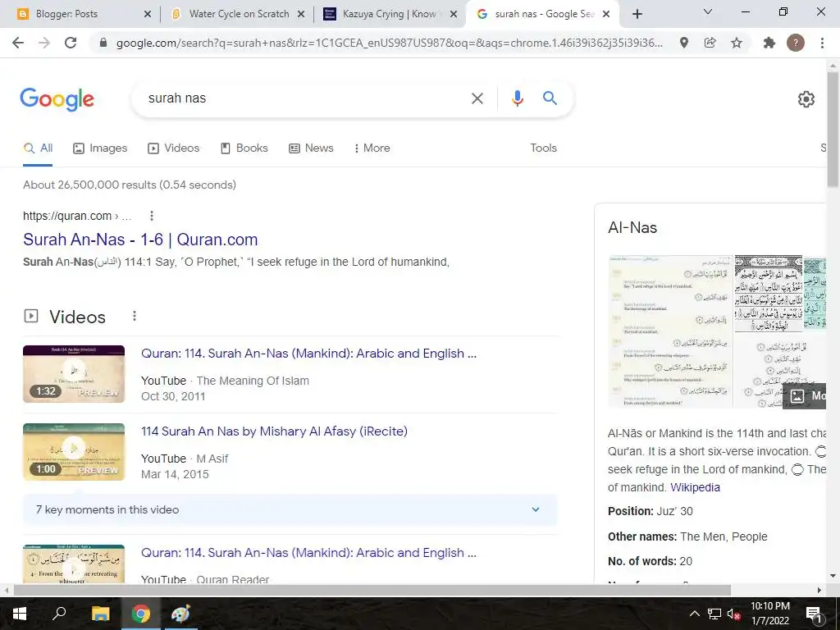Screen dimensions: 840x630
Task: Bookmark this page with the star icon
Action: pos(737,43)
